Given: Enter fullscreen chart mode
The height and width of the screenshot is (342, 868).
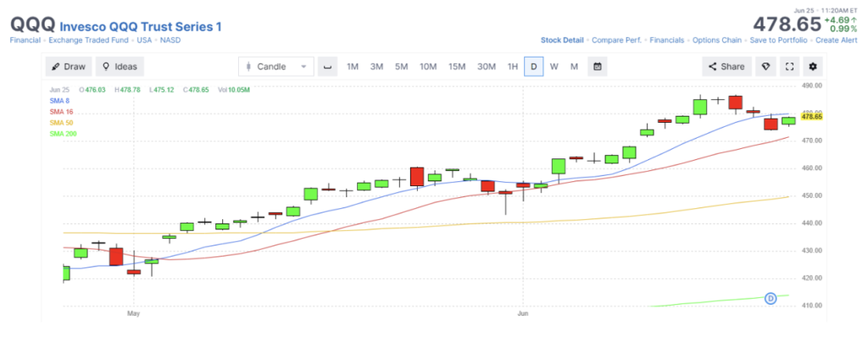Looking at the screenshot, I should tap(789, 66).
